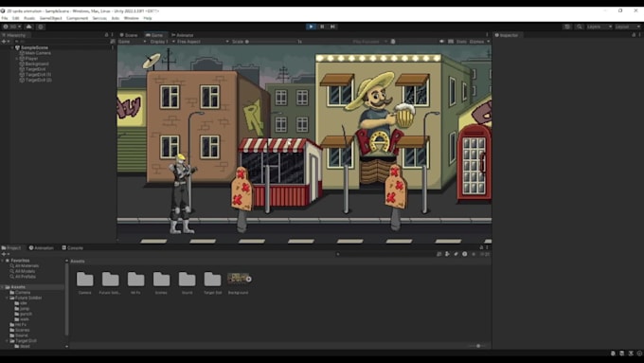The width and height of the screenshot is (644, 363).
Task: Collapse the Favorites section
Action: pyautogui.click(x=3, y=261)
